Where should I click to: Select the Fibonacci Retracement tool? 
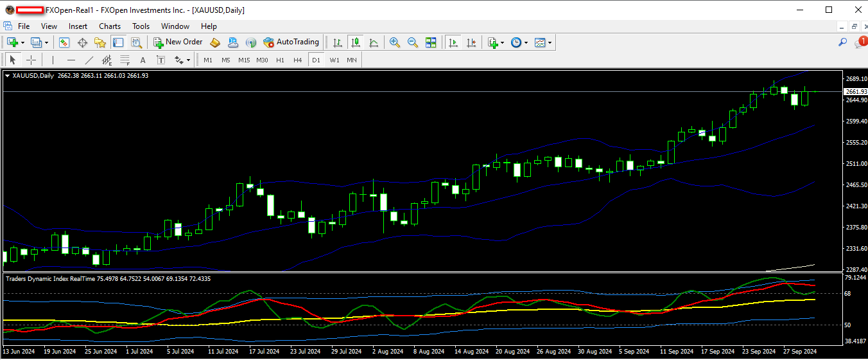(125, 60)
